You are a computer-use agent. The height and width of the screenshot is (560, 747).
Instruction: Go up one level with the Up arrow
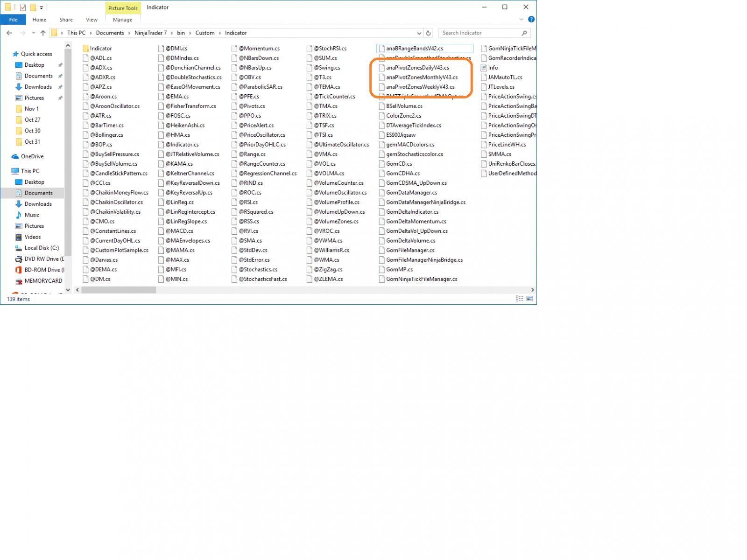pos(43,33)
